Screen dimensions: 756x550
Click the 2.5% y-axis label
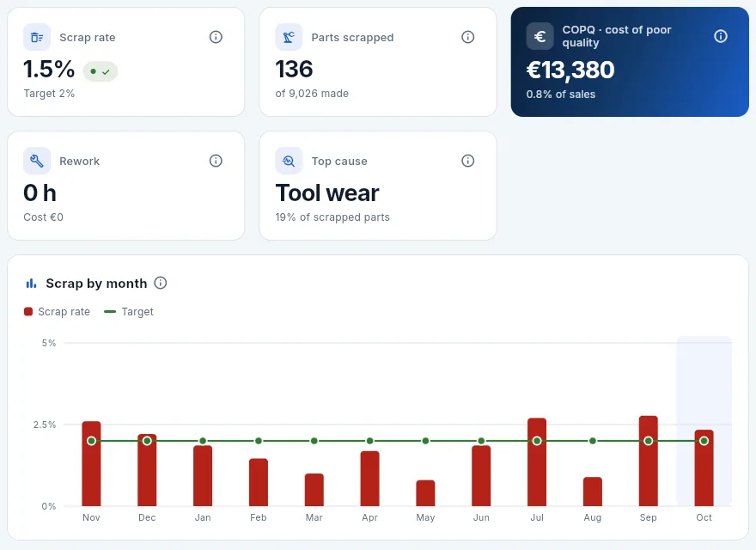45,425
